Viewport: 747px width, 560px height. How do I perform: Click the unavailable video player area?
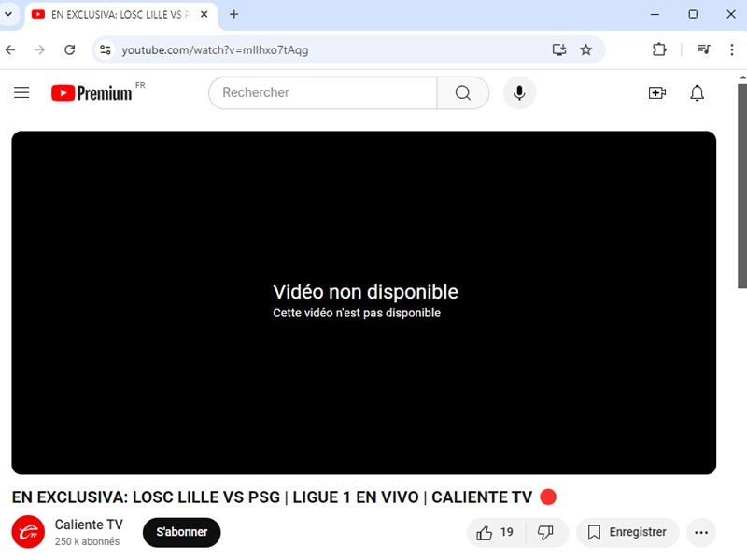click(x=363, y=302)
